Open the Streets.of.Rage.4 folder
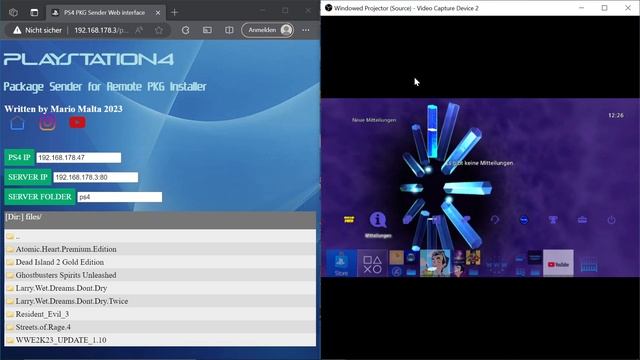Screen dimensions: 640x360 tap(160, 327)
